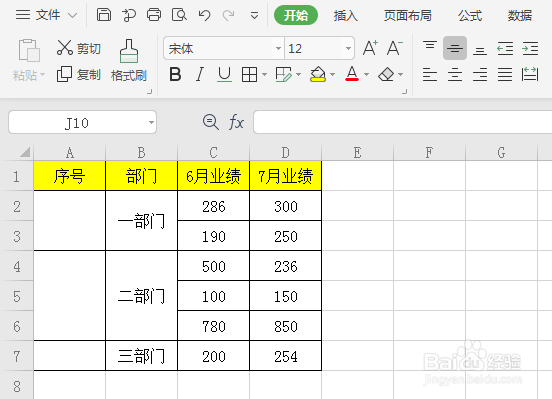Image resolution: width=552 pixels, height=399 pixels.
Task: Select the cell containing 254
Action: (286, 356)
